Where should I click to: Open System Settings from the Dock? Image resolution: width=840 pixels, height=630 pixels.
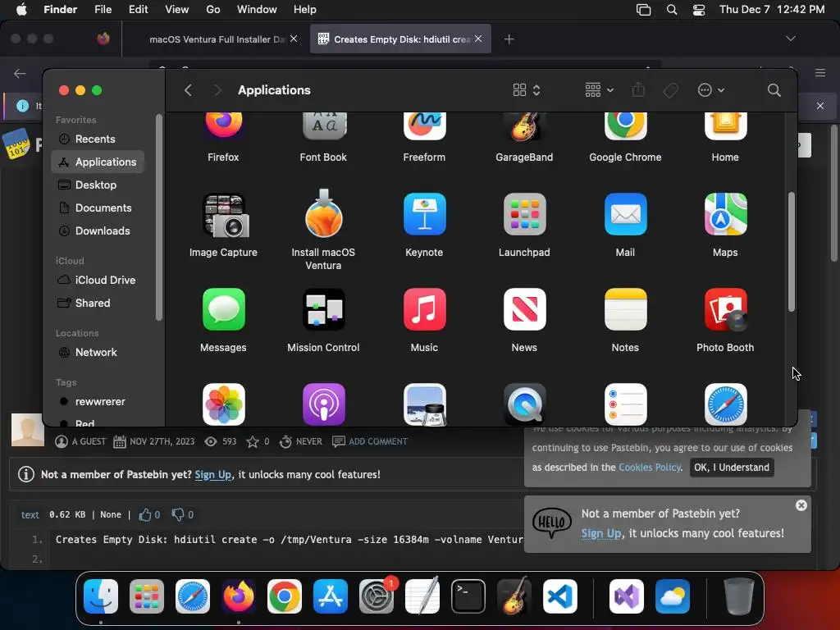[376, 596]
